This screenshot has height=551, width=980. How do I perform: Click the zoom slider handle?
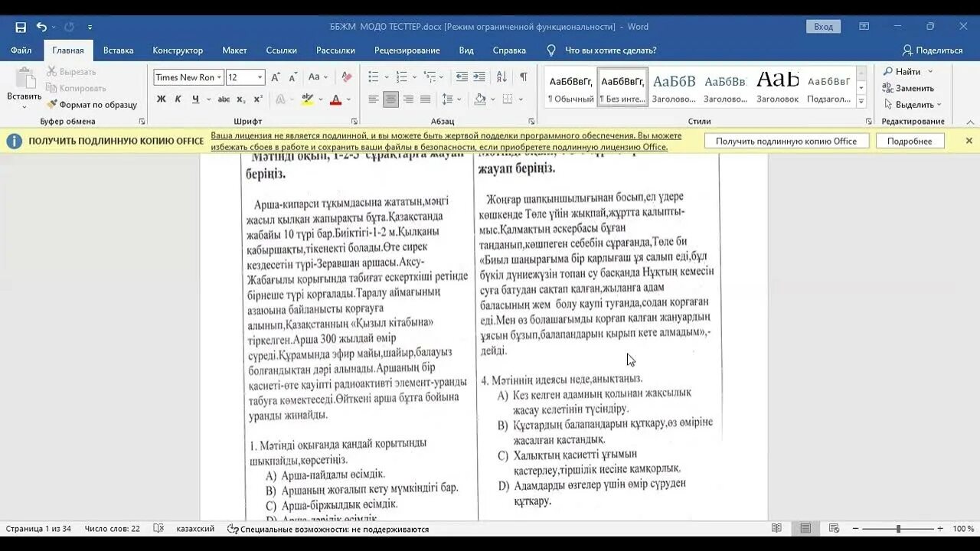[898, 529]
